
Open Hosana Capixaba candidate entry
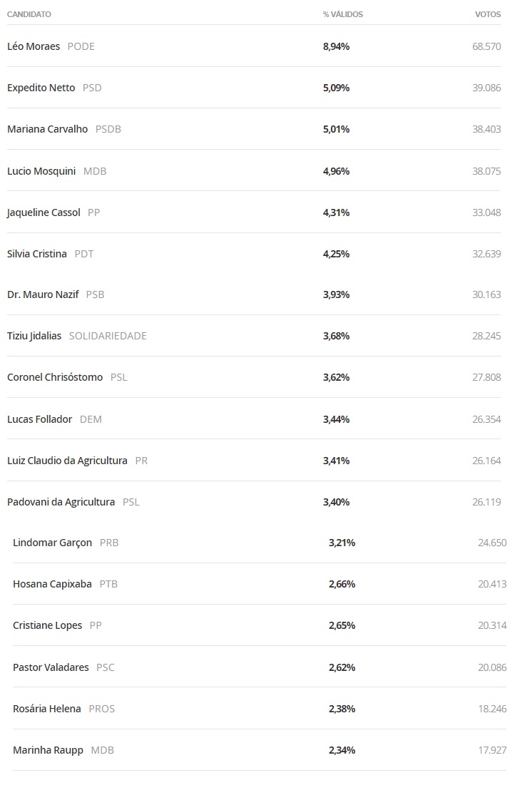coord(52,584)
